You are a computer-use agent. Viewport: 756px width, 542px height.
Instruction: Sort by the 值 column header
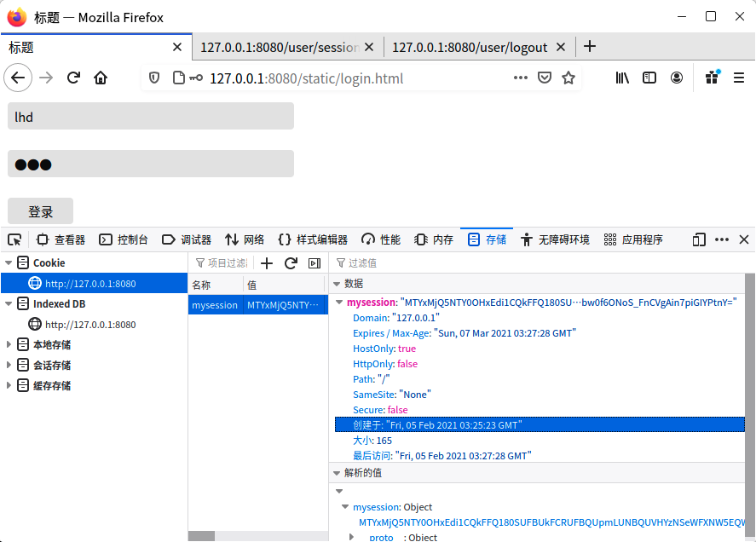[284, 285]
